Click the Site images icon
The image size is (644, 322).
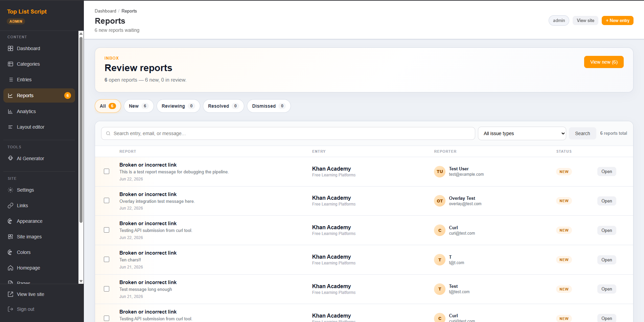[x=10, y=237]
